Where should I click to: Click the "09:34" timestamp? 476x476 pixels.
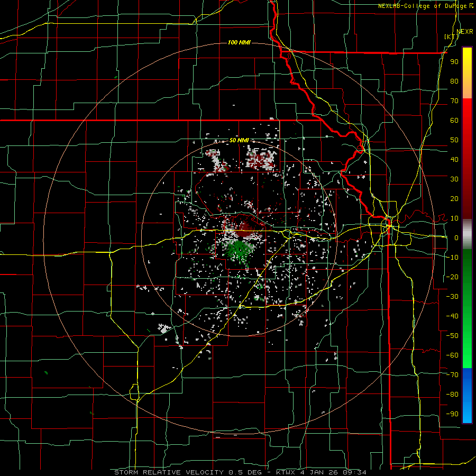354,472
